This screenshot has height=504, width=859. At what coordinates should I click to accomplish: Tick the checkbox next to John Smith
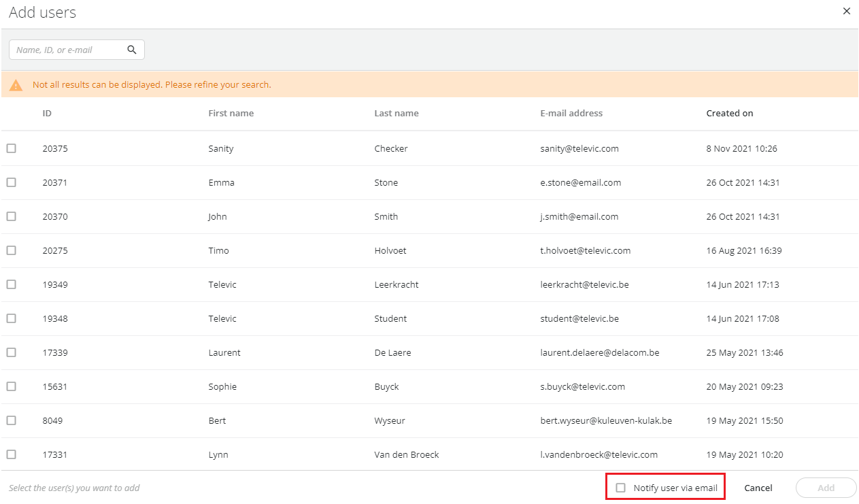click(11, 216)
